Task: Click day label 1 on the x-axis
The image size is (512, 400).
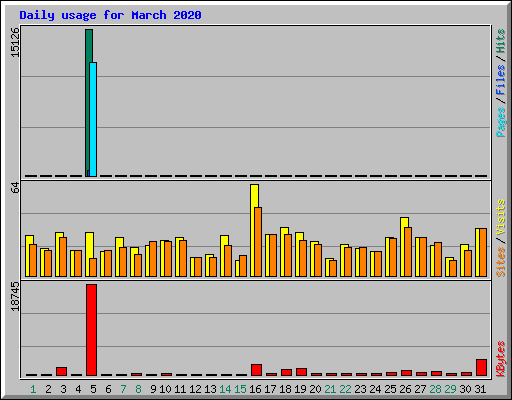Action: coord(33,389)
